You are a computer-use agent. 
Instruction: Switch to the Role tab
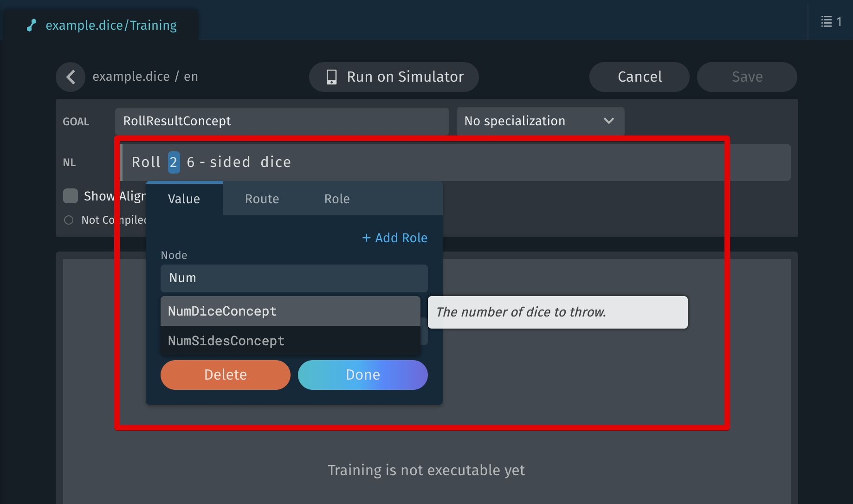pos(337,199)
